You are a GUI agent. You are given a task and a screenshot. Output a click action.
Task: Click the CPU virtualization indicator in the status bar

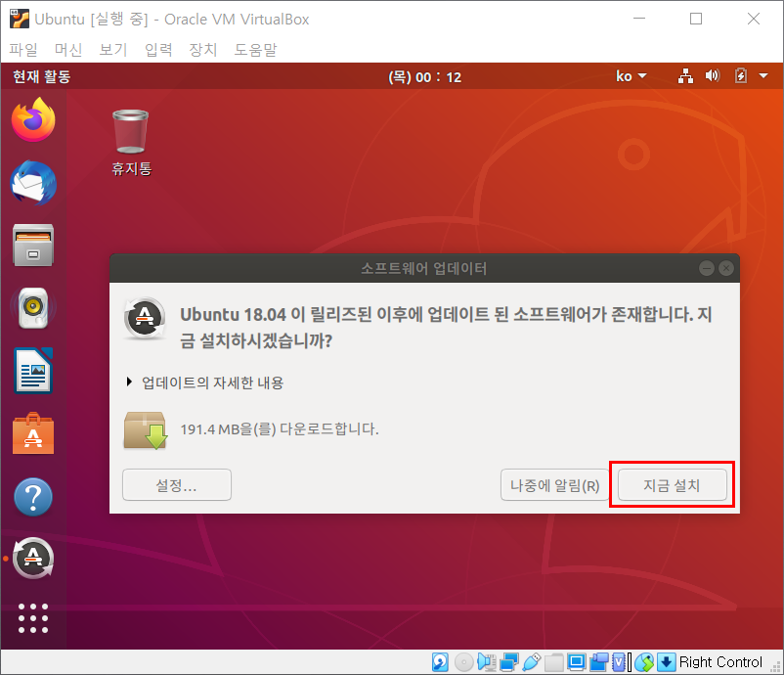tap(619, 662)
